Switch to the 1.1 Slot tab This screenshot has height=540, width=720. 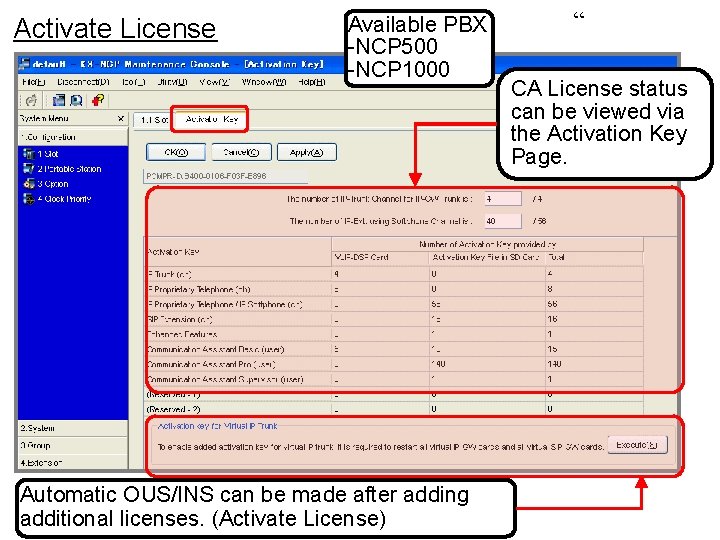point(153,120)
